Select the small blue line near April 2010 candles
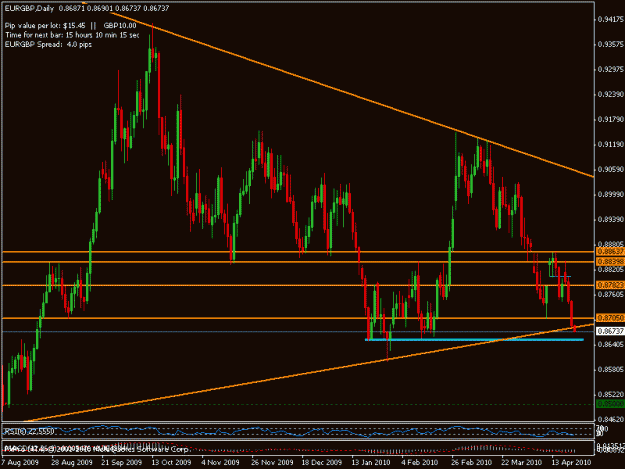625x469 pixels. tap(560, 276)
